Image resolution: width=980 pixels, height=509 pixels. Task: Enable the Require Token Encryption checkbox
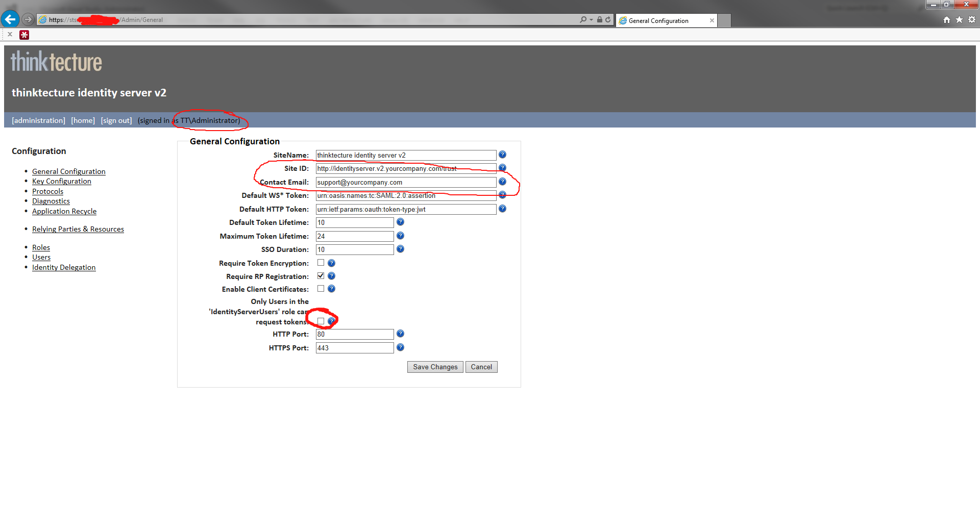coord(321,263)
